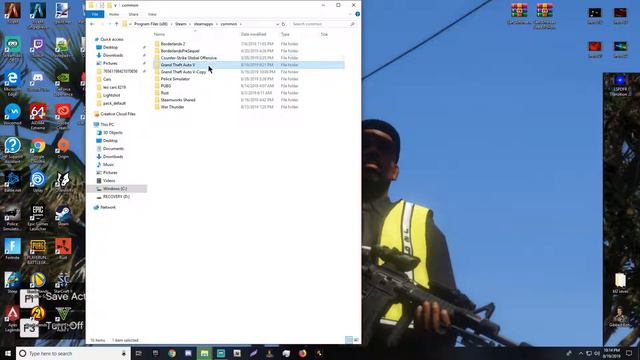The image size is (640, 360).
Task: Click the Program Files (x86) breadcrumb
Action: (151, 24)
